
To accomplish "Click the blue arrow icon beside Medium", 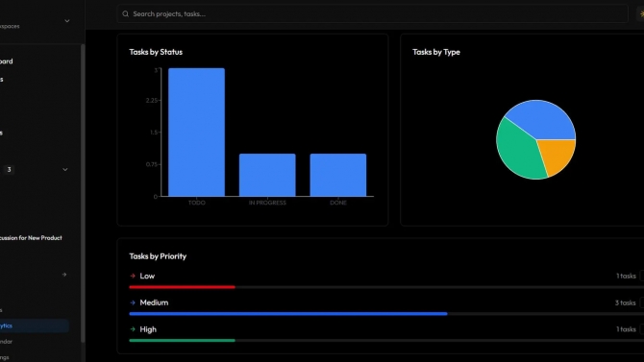I will pyautogui.click(x=133, y=302).
